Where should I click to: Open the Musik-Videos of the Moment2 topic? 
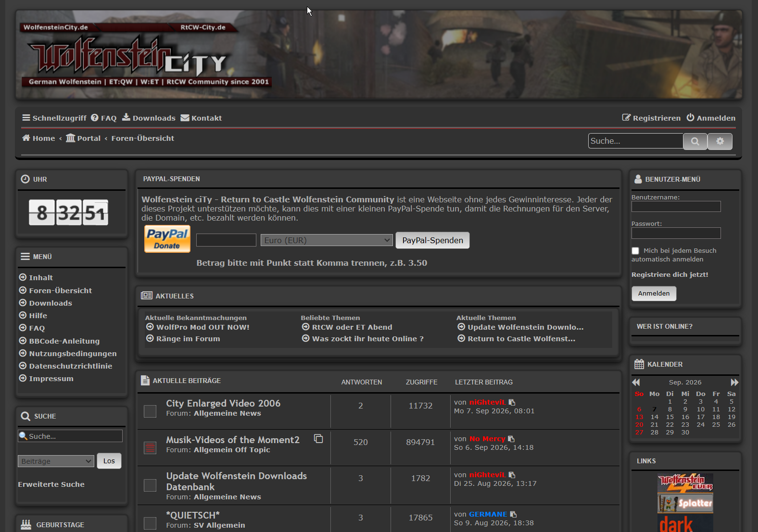click(x=233, y=440)
